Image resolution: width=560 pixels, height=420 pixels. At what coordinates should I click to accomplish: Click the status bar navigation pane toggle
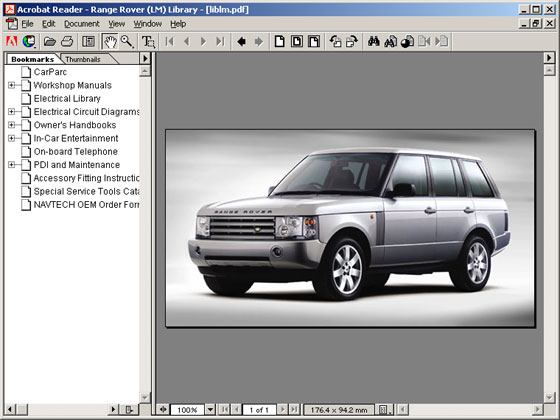(x=163, y=409)
